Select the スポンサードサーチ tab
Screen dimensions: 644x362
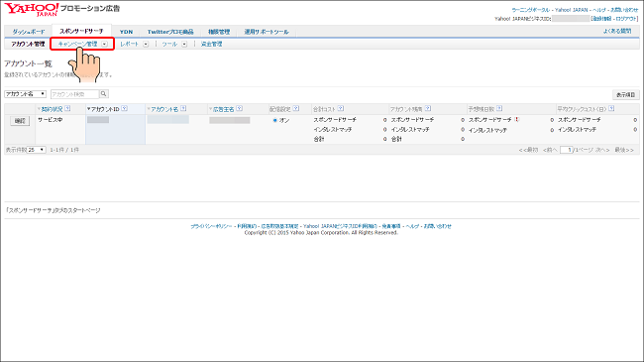coord(81,32)
